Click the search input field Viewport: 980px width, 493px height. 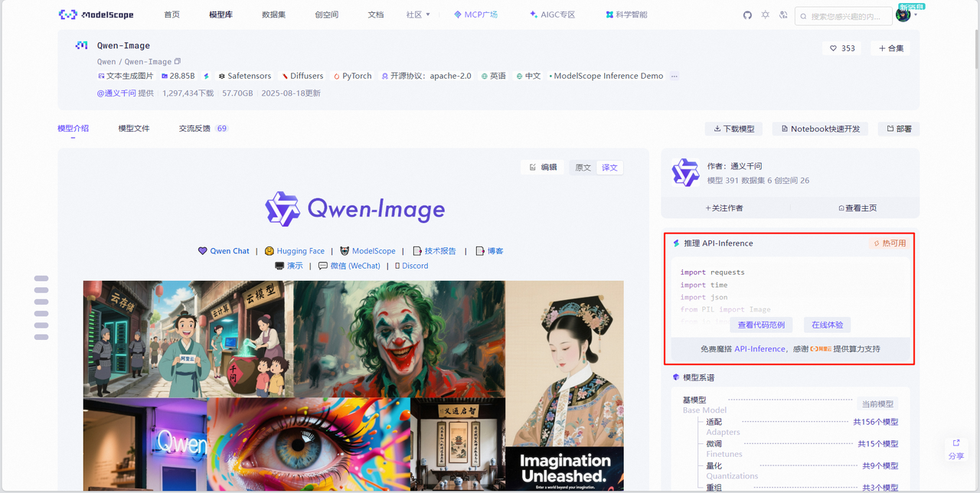click(848, 16)
